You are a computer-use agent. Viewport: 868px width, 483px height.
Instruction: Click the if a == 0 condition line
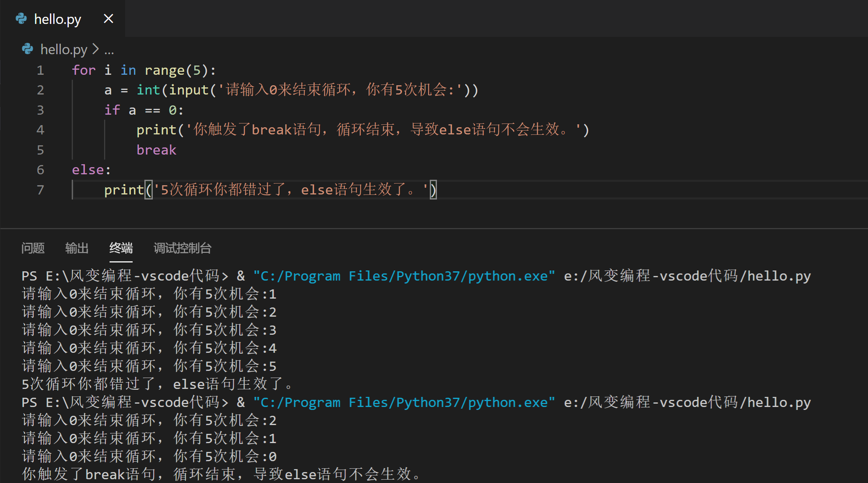pos(143,110)
